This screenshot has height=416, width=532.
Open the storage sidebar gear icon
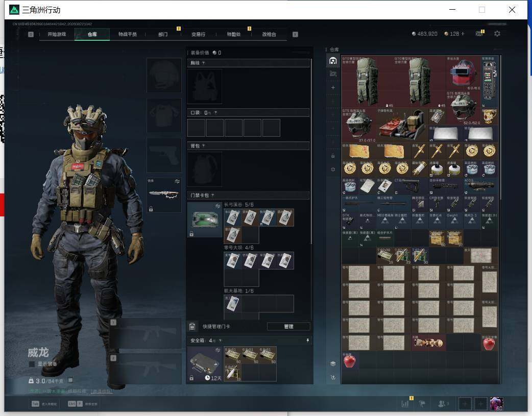[x=333, y=169]
